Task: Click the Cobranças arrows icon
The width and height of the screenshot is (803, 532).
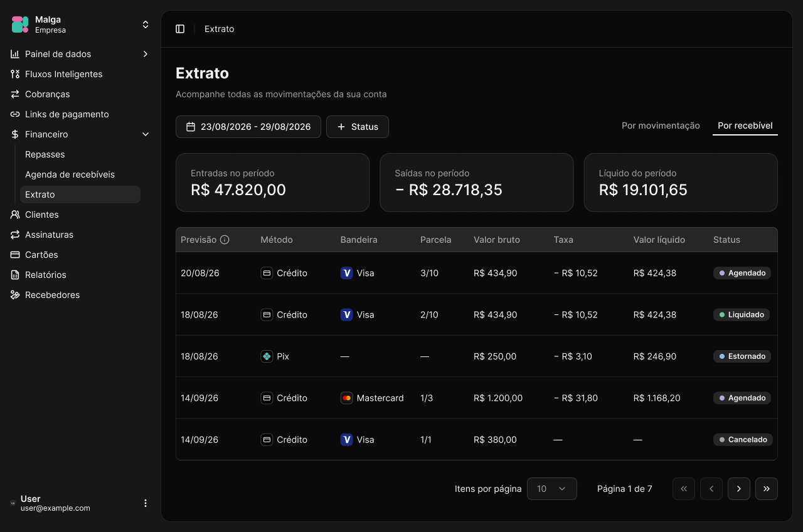Action: tap(15, 94)
